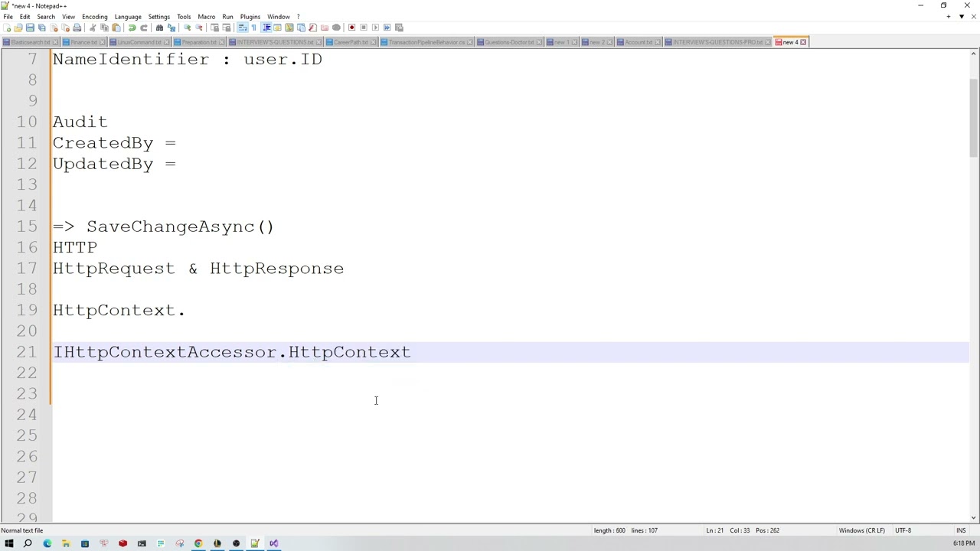Click the Redo toolbar icon
This screenshot has height=551, width=980.
[x=144, y=28]
